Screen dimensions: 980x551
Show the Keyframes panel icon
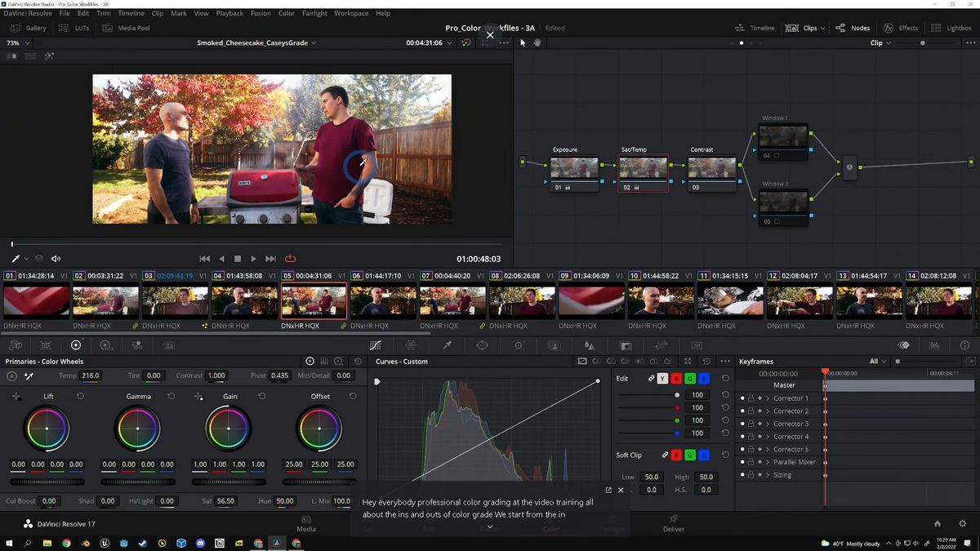coord(903,345)
